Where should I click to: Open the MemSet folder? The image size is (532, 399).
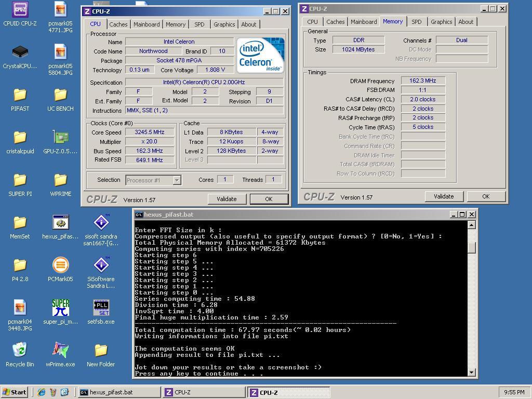(20, 227)
